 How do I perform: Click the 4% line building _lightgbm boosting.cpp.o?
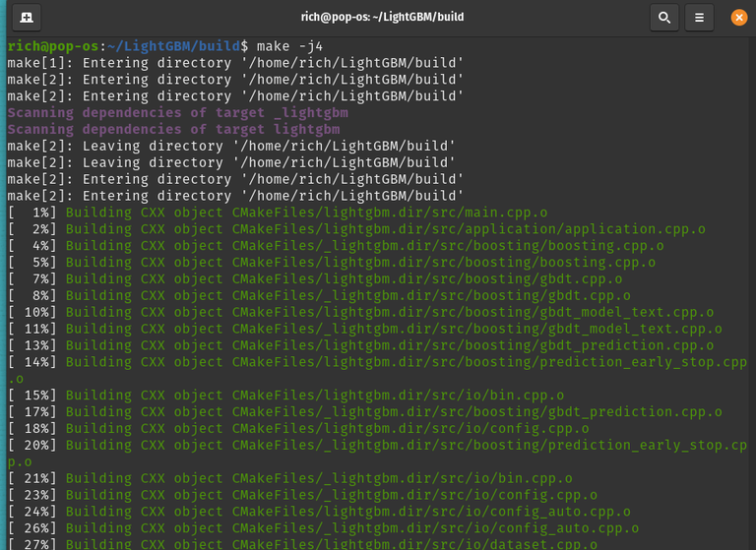tap(336, 246)
